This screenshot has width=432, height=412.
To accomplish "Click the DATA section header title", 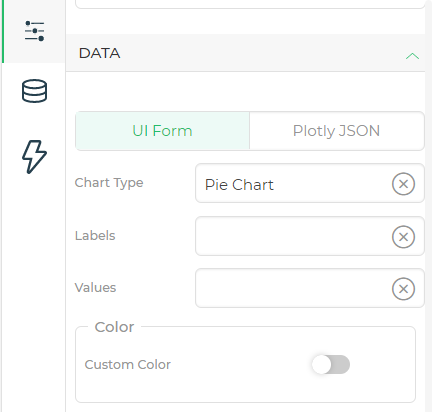I will pyautogui.click(x=99, y=53).
